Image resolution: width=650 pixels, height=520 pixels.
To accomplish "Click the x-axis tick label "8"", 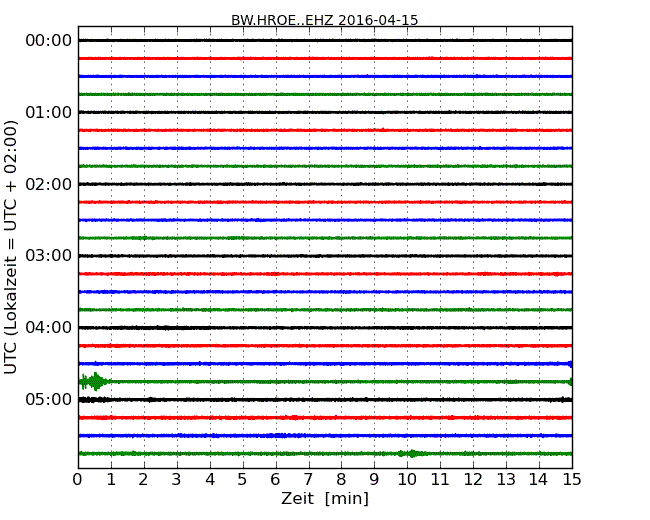I will pyautogui.click(x=341, y=480).
